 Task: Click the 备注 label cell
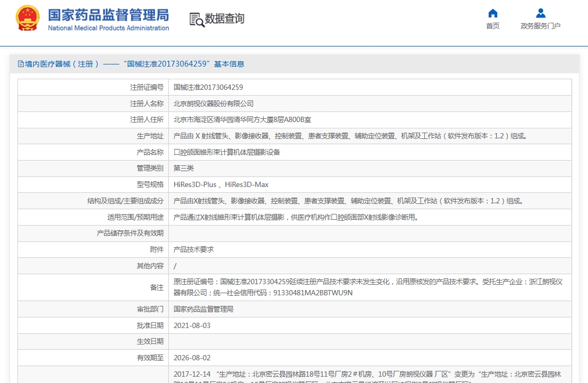[93, 287]
